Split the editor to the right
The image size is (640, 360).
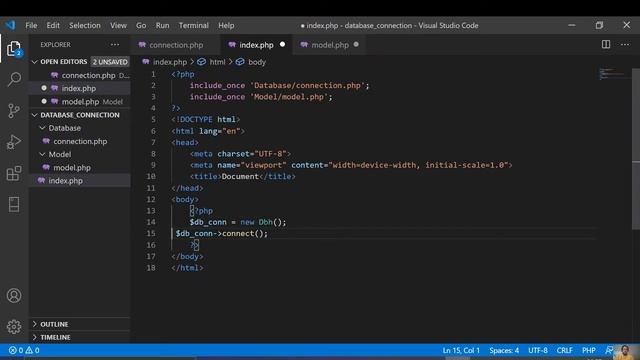(606, 44)
